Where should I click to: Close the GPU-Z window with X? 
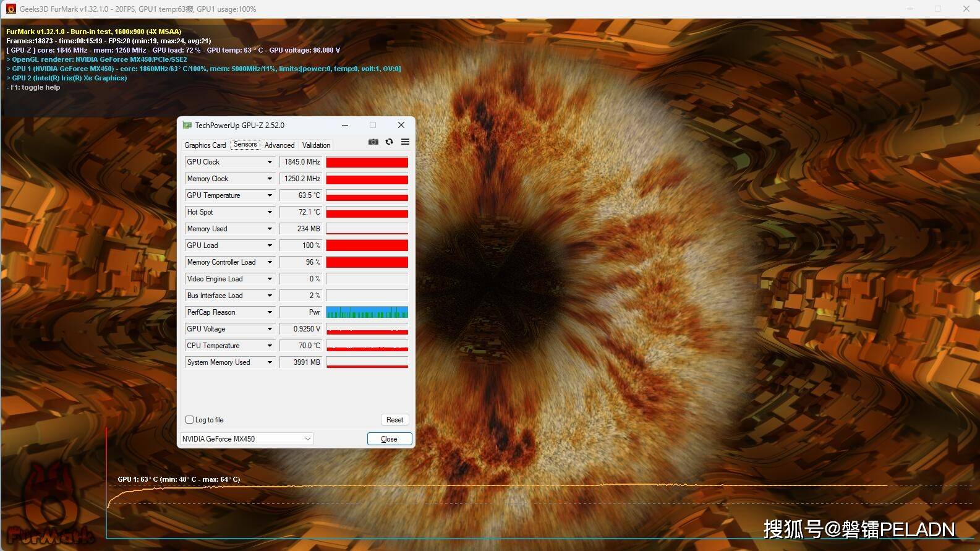pos(401,125)
